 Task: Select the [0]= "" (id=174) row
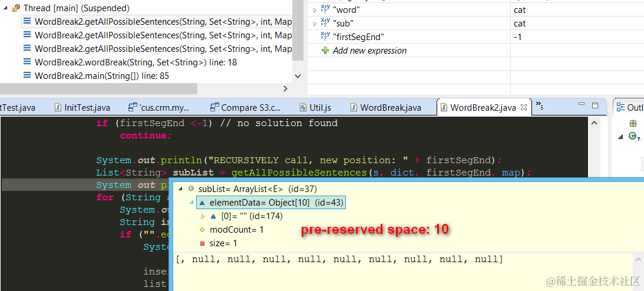point(252,216)
